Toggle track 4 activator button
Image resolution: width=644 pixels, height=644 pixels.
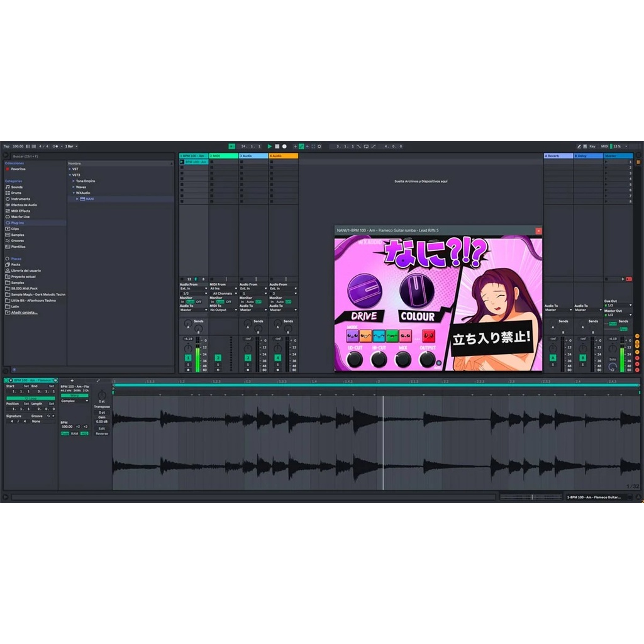pos(277,358)
